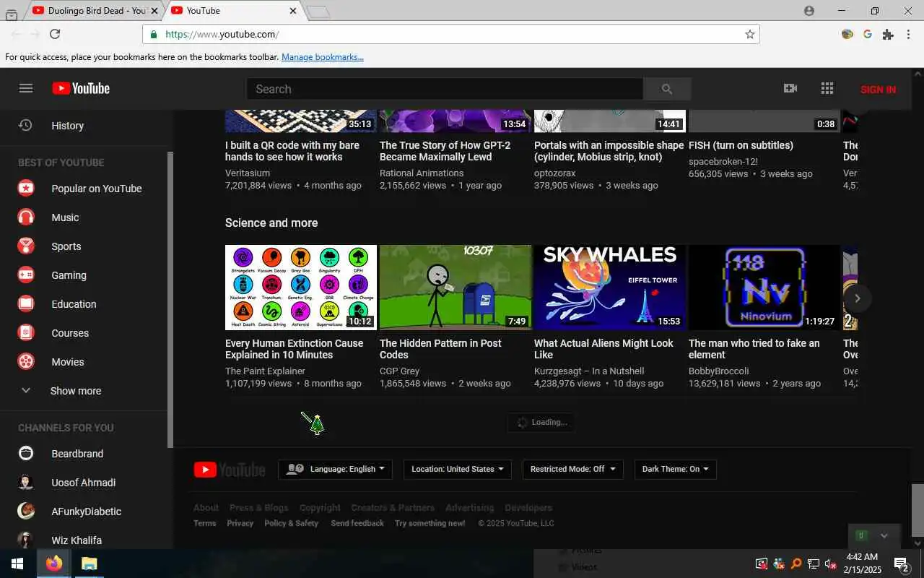Viewport: 924px width, 578px height.
Task: Open Firefox from the taskbar
Action: (x=54, y=564)
